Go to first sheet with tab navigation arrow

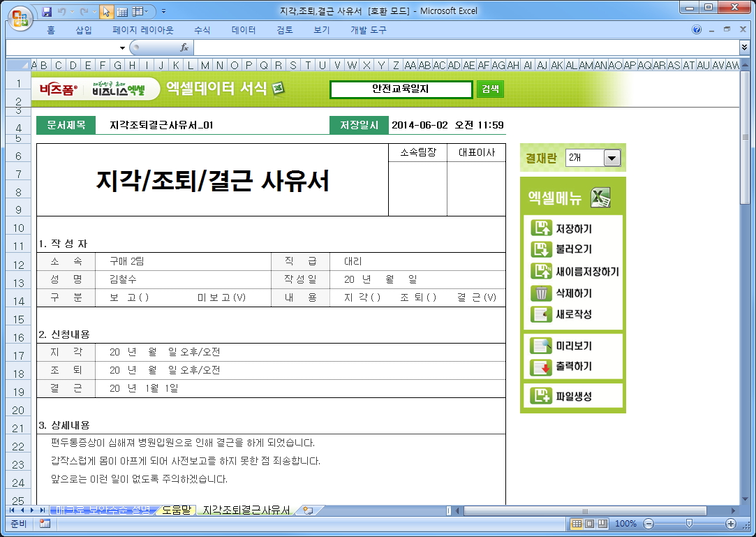click(12, 510)
